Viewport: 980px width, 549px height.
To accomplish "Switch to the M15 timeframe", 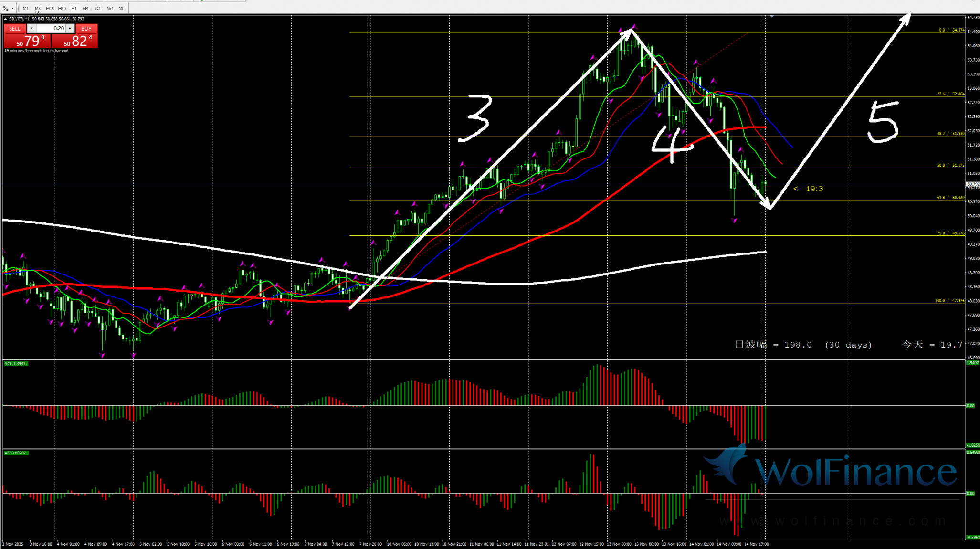I will [x=50, y=8].
